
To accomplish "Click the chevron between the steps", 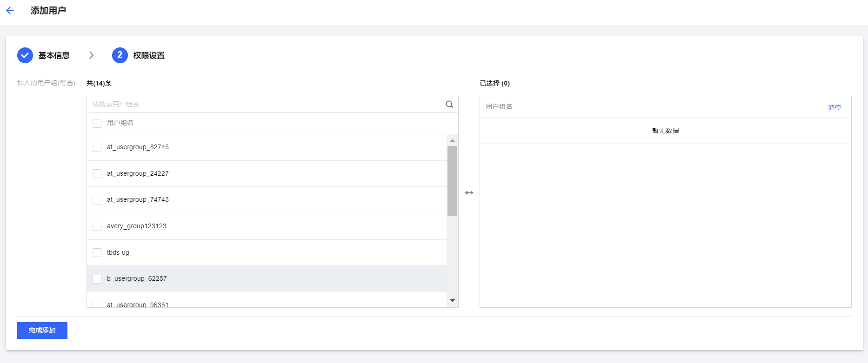I will 91,55.
